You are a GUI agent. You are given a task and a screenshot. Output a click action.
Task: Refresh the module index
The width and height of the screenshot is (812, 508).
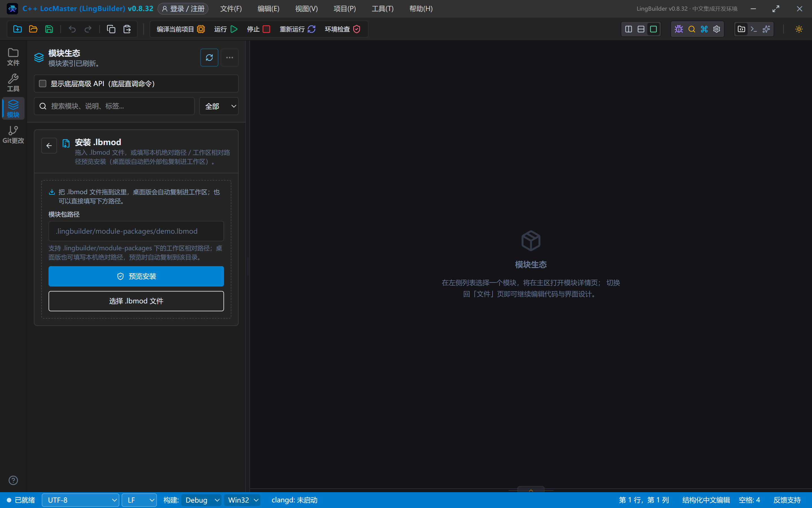tap(209, 58)
